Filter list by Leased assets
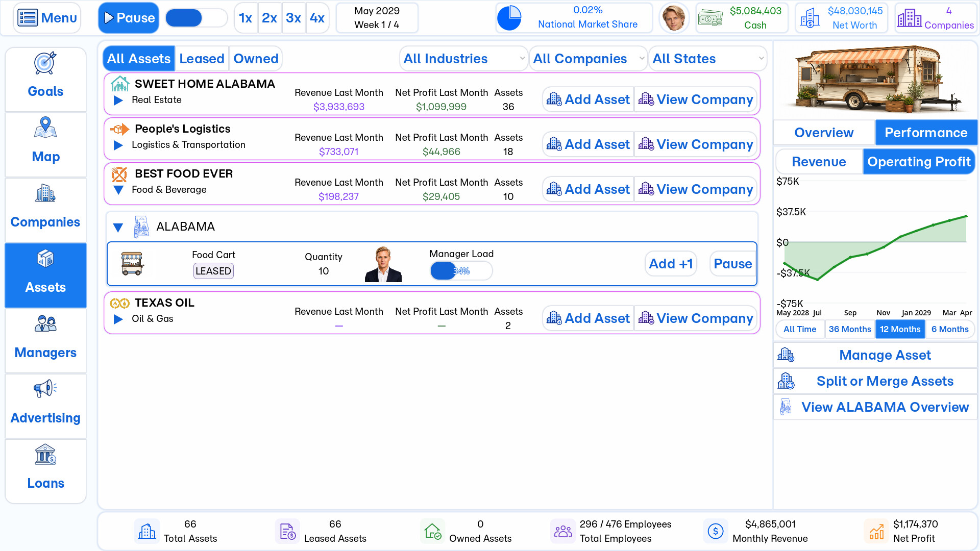 (x=202, y=59)
